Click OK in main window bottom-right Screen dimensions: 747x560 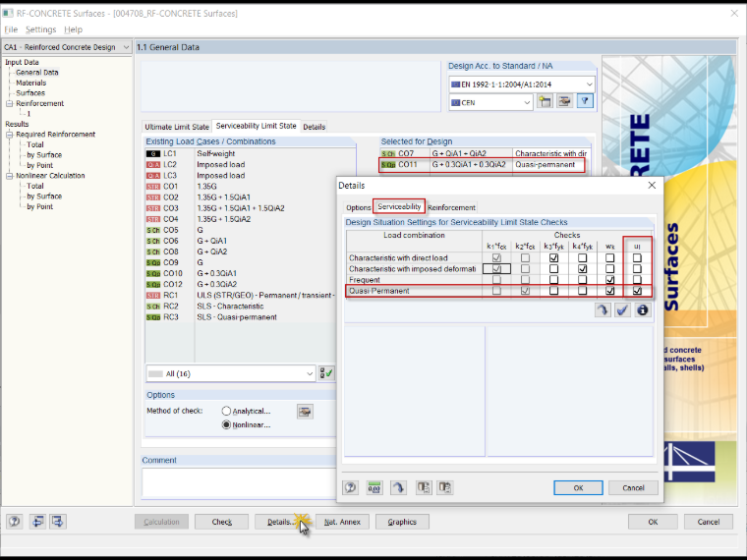pos(653,522)
